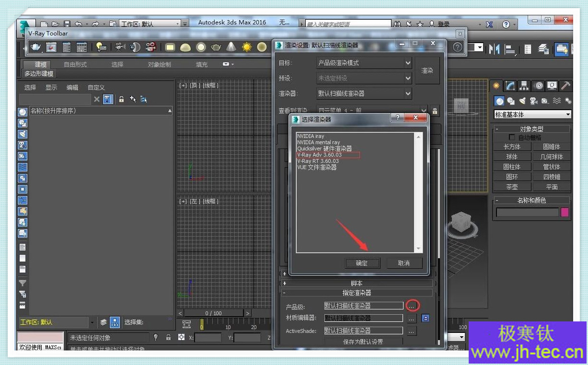
Task: Open the Modify command panel tab
Action: tap(510, 86)
